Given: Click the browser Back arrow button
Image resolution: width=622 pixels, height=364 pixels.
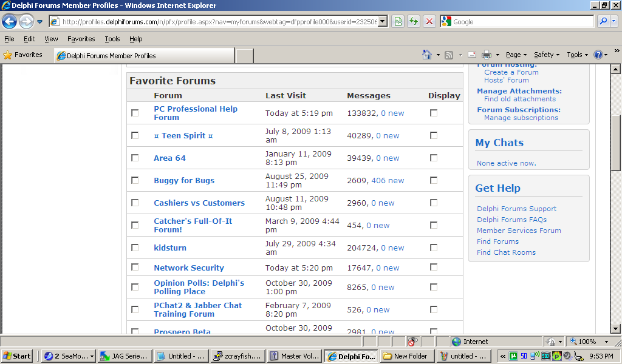Looking at the screenshot, I should pos(9,22).
